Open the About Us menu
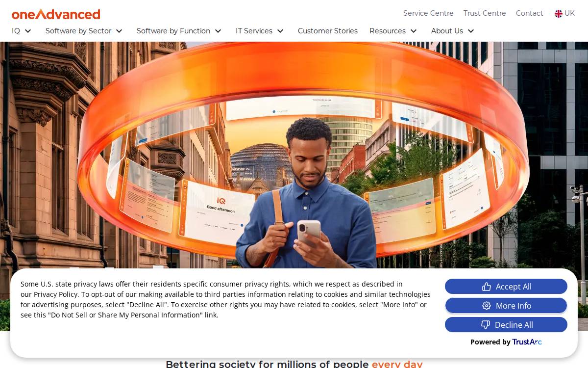The height and width of the screenshot is (368, 588). 447,31
